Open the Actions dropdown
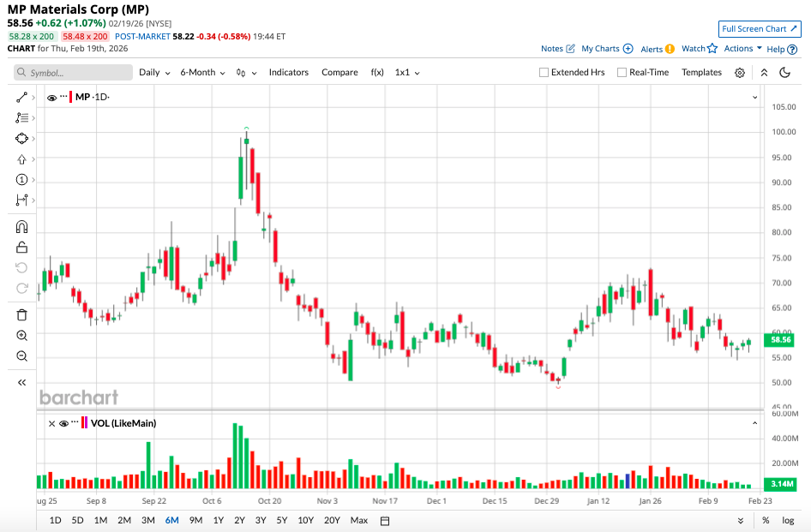This screenshot has width=811, height=532. point(742,49)
